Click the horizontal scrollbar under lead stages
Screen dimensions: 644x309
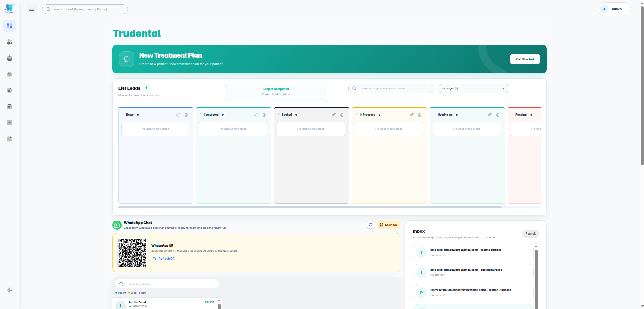[x=310, y=207]
